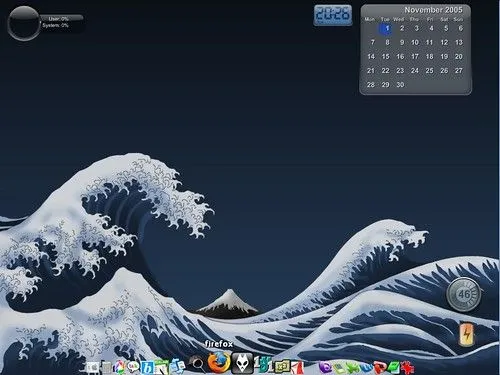Viewport: 500px width, 375px height.
Task: Select day 24 in calendar widget
Action: point(415,71)
